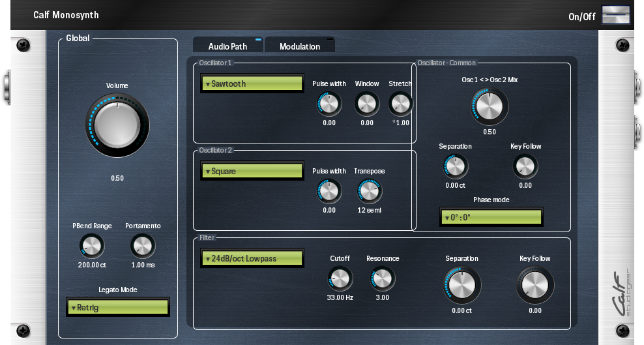Click the Calf Monosynth title
The image size is (644, 345).
pyautogui.click(x=66, y=15)
